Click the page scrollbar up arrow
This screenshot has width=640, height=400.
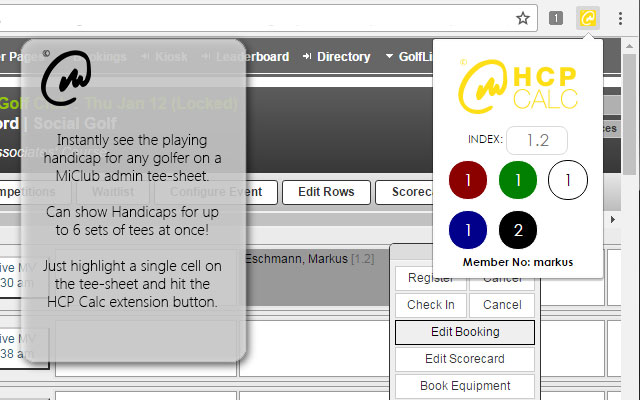630,46
